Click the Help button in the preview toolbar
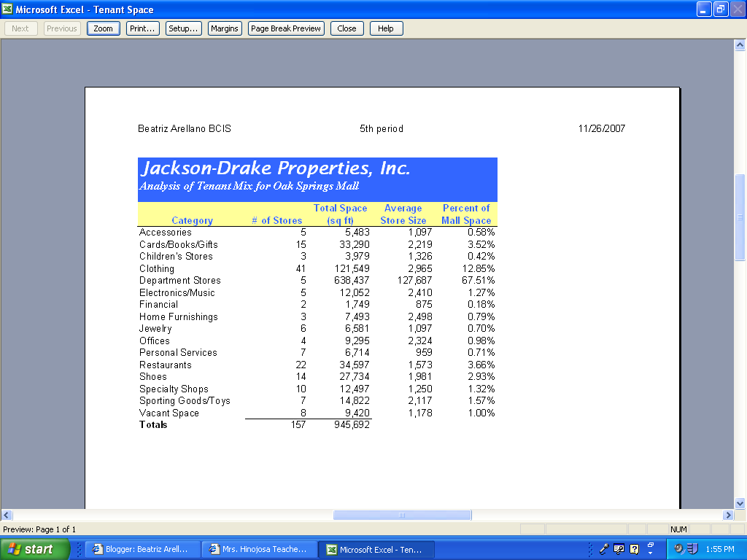Screen dimensions: 747x560 386,28
